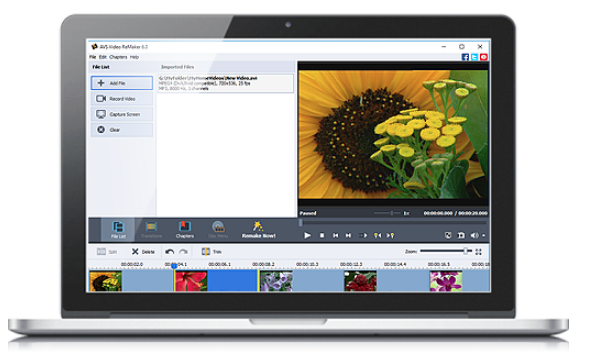
Task: Step to the next frame
Action: pyautogui.click(x=348, y=235)
